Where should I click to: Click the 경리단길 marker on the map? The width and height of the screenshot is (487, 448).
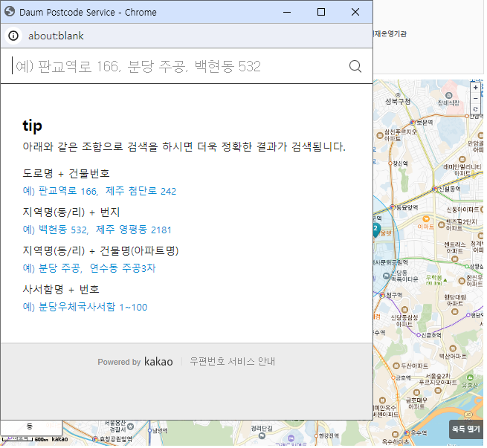tap(262, 436)
